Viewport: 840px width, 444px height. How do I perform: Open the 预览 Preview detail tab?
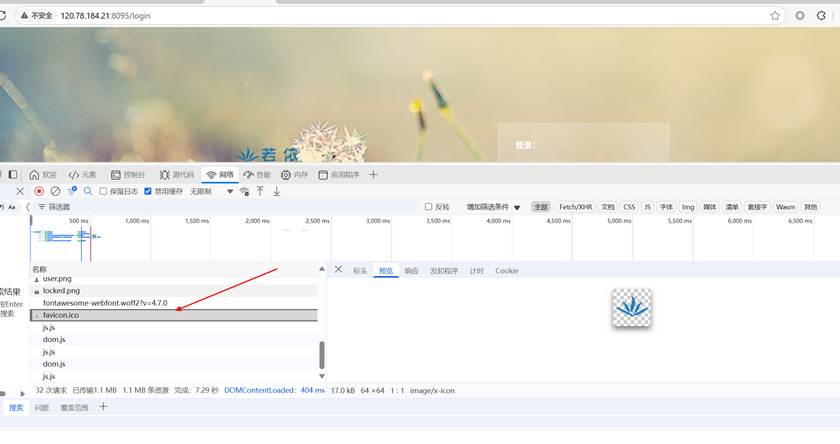point(386,270)
